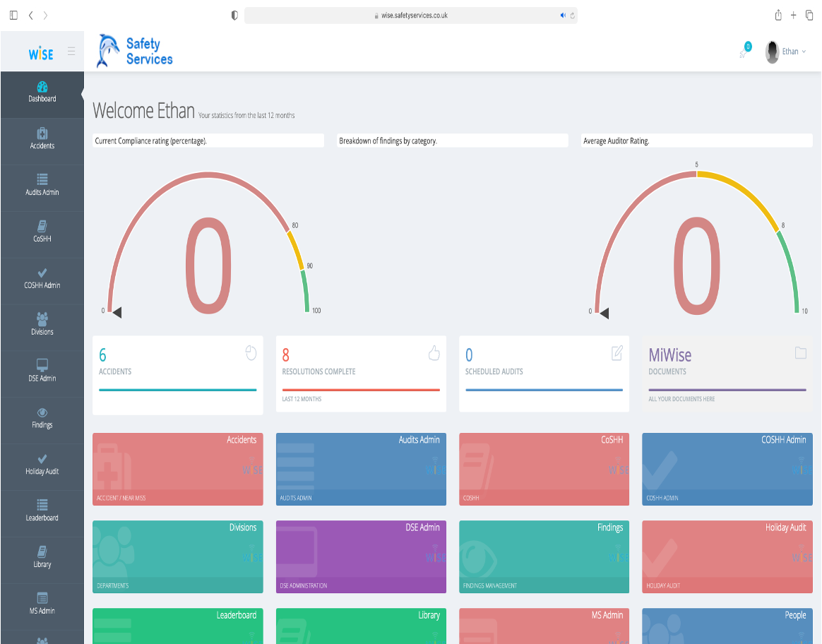Image resolution: width=822 pixels, height=644 pixels.
Task: Open the Dashboard sidebar icon
Action: (42, 87)
